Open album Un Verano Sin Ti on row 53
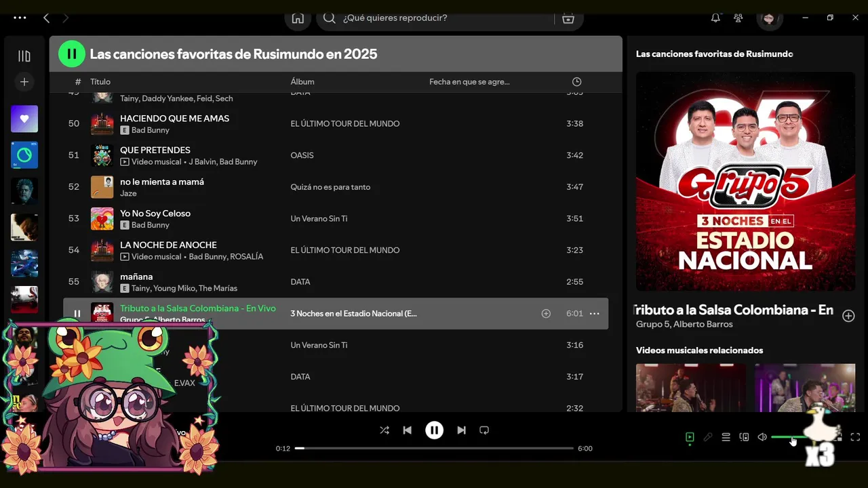This screenshot has width=868, height=488. pyautogui.click(x=319, y=218)
